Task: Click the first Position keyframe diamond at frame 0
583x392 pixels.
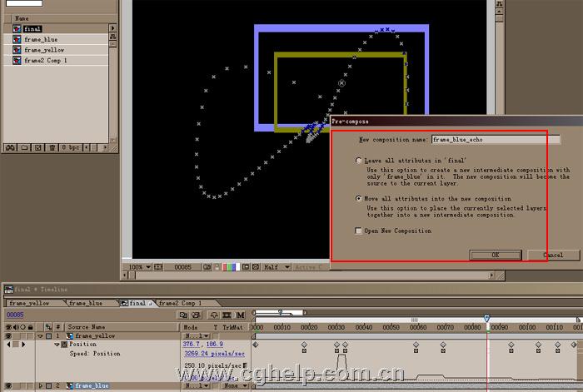Action: (255, 345)
